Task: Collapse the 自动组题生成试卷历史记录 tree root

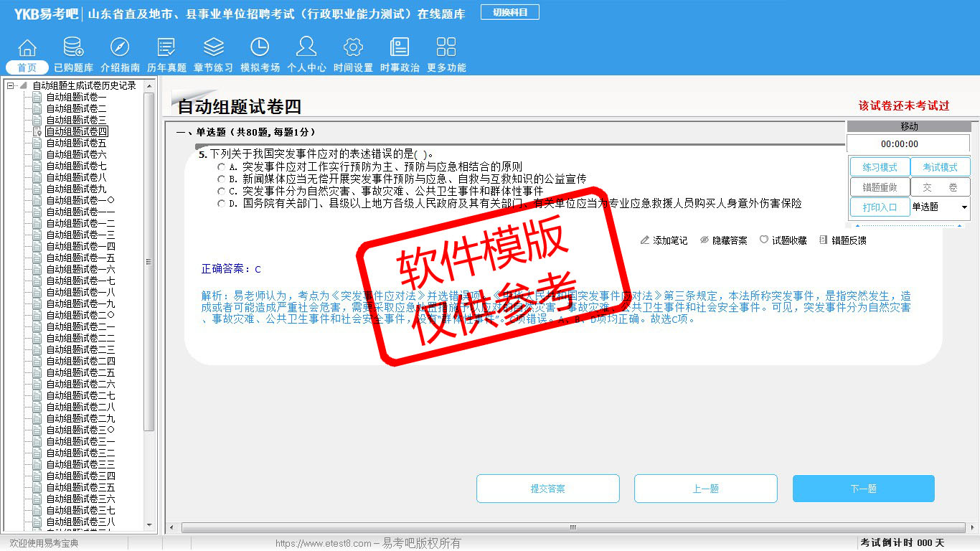Action: tap(11, 86)
